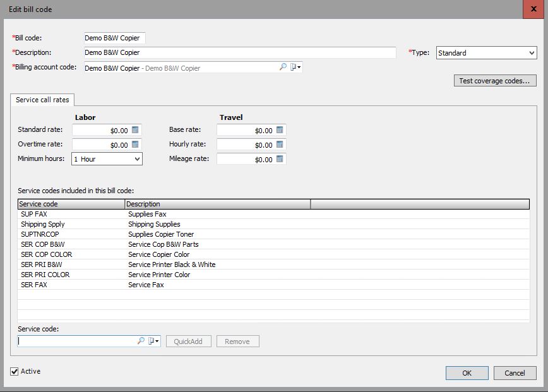Uncheck the Active checkbox
The width and height of the screenshot is (548, 392).
pos(14,372)
